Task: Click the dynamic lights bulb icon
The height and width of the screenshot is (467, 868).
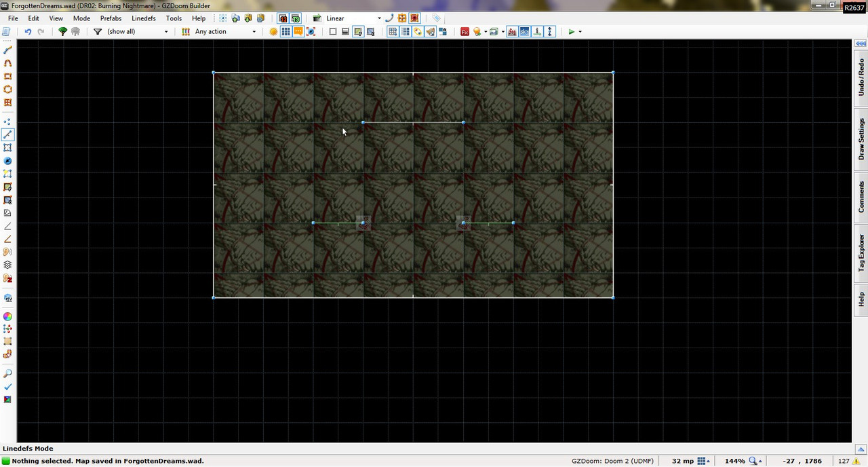Action: 477,32
